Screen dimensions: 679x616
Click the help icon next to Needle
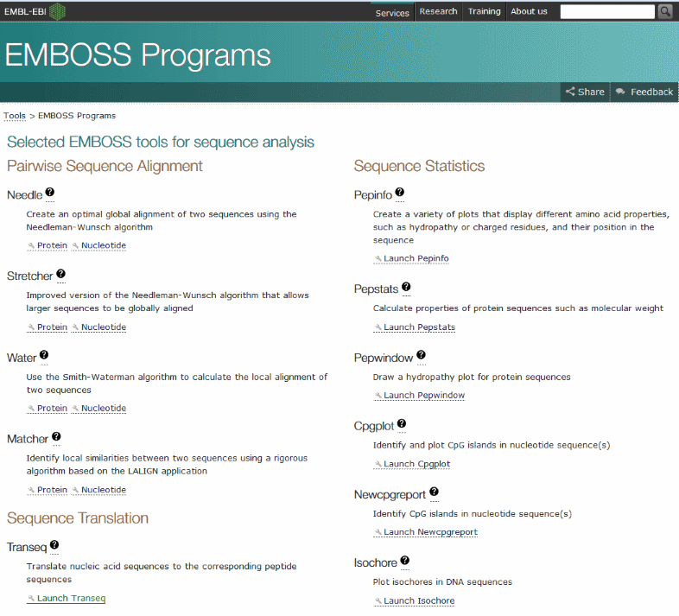click(x=50, y=194)
